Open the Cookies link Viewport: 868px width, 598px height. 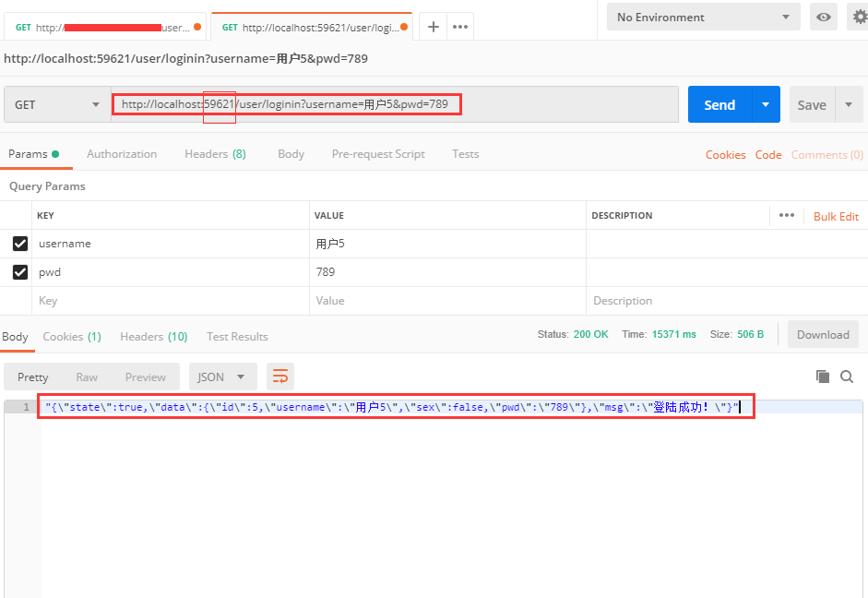[x=725, y=155]
